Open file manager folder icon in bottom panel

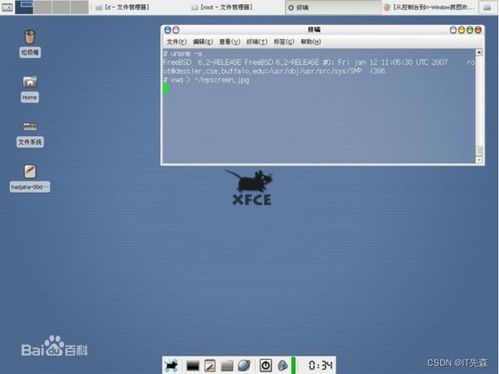(x=227, y=366)
